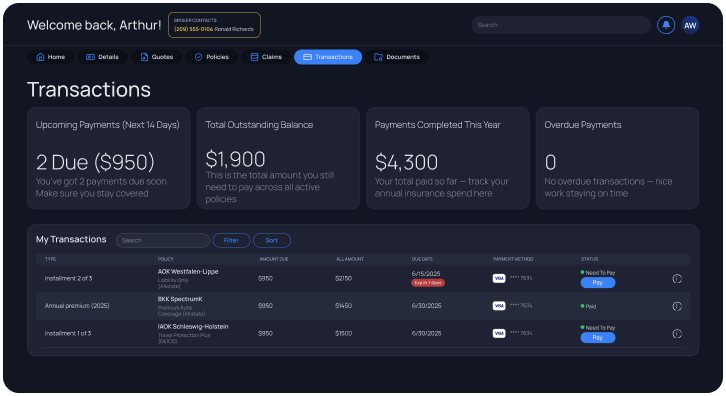
Task: Click 'Annual premium (2025)' type cell
Action: pos(77,306)
